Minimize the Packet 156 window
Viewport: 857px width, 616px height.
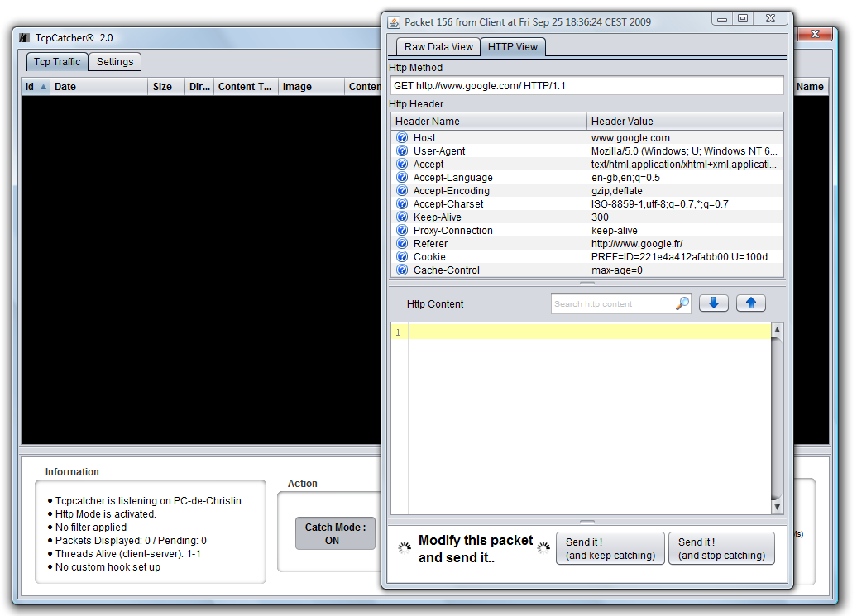tap(722, 18)
